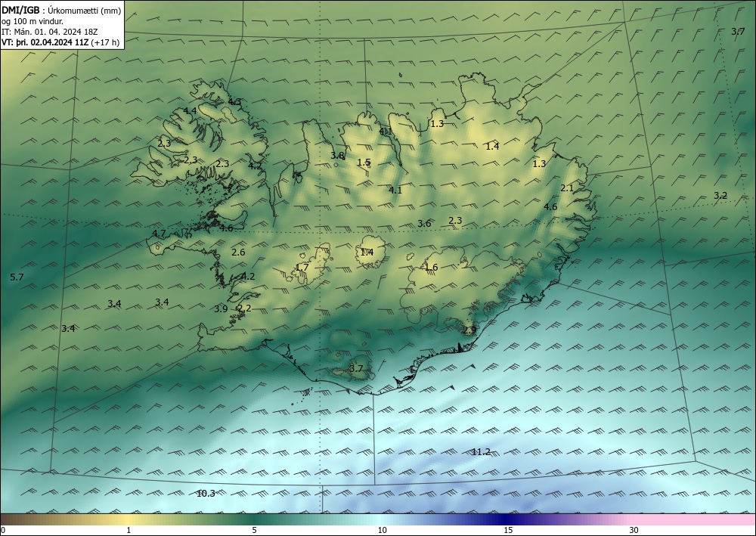This screenshot has height=536, width=756.
Task: Click the 1 label on the colour scale
Action: click(129, 531)
